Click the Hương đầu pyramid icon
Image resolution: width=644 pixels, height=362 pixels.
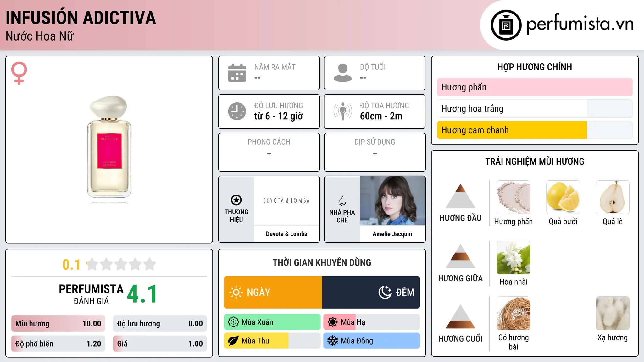click(461, 196)
